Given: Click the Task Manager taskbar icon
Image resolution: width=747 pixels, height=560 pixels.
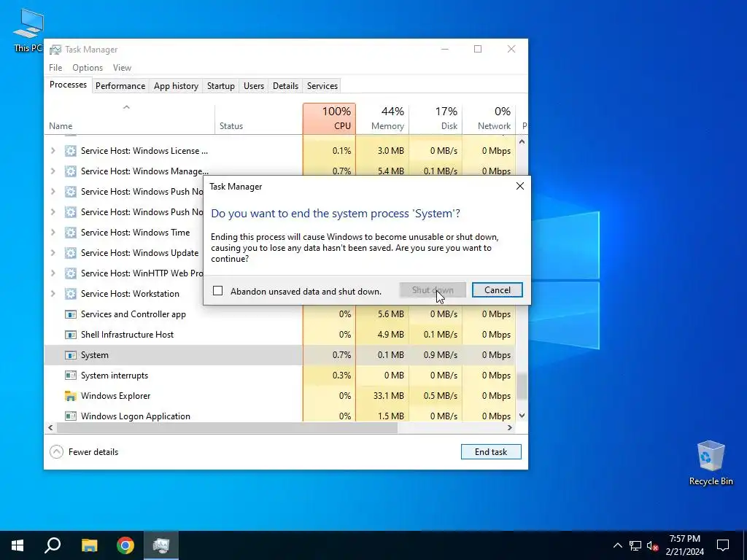Looking at the screenshot, I should coord(161,545).
